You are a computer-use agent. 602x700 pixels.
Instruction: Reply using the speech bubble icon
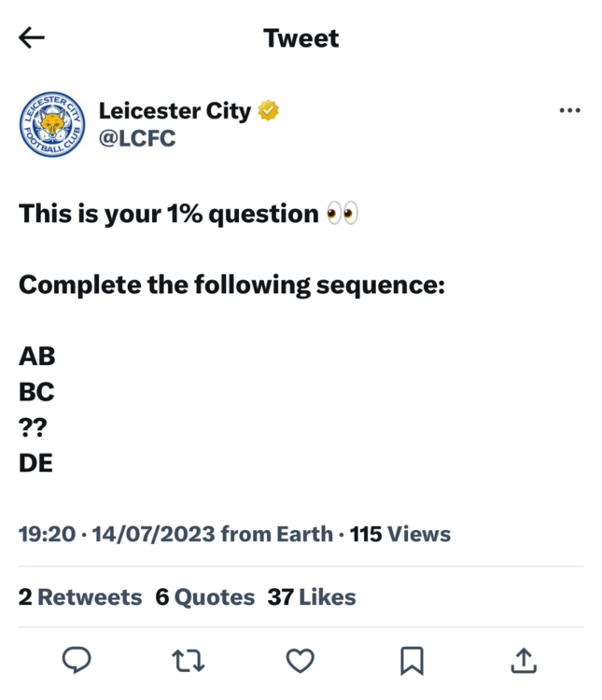coord(77,660)
